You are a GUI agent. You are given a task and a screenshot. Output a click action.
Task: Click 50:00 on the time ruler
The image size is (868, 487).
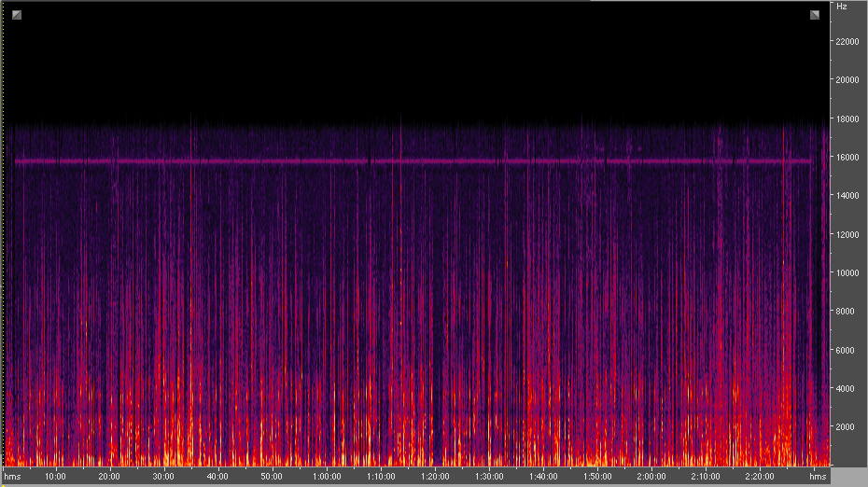click(272, 477)
